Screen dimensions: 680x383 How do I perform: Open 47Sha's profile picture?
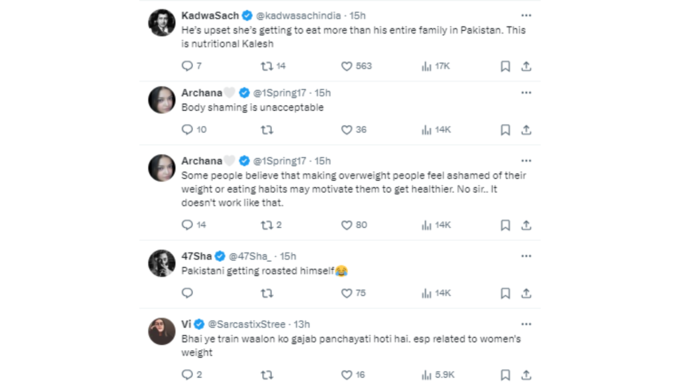(x=162, y=263)
